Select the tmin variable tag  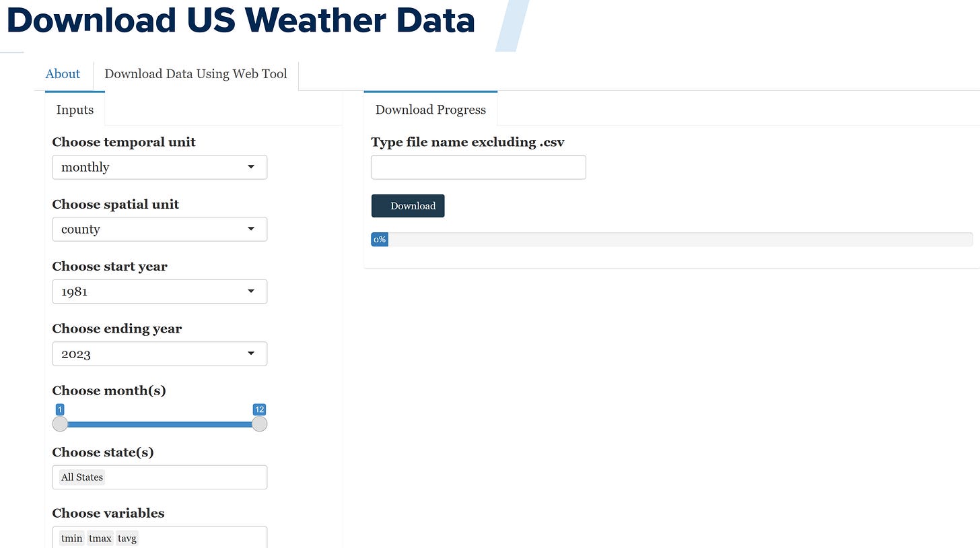pyautogui.click(x=71, y=538)
